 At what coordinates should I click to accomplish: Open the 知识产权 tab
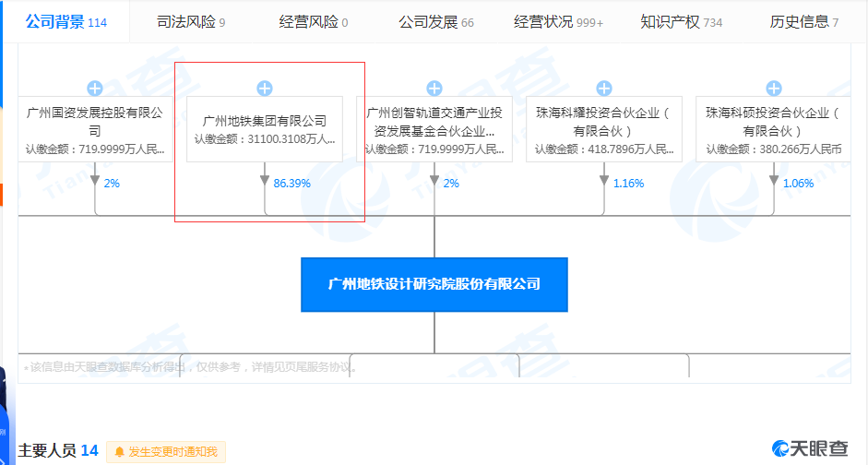682,22
